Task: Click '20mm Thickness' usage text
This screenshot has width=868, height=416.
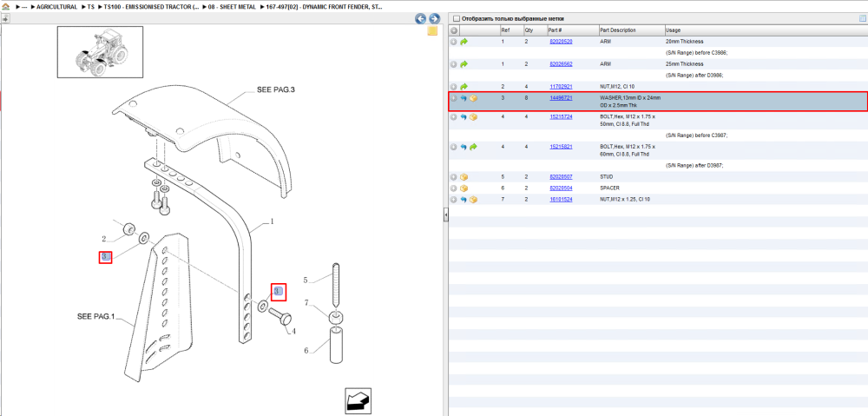Action: pos(684,42)
